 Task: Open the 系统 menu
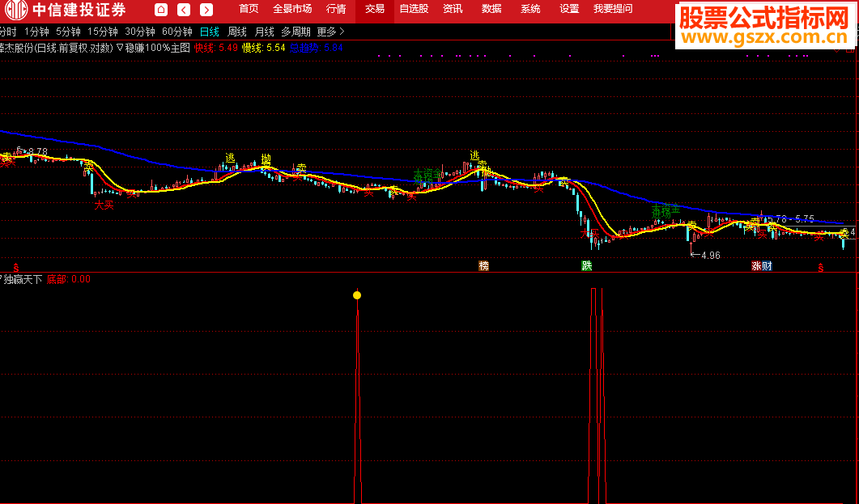coord(530,9)
